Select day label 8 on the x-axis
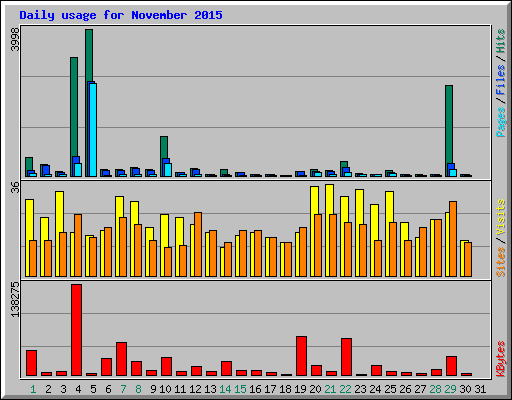This screenshot has width=512, height=400. tap(138, 389)
